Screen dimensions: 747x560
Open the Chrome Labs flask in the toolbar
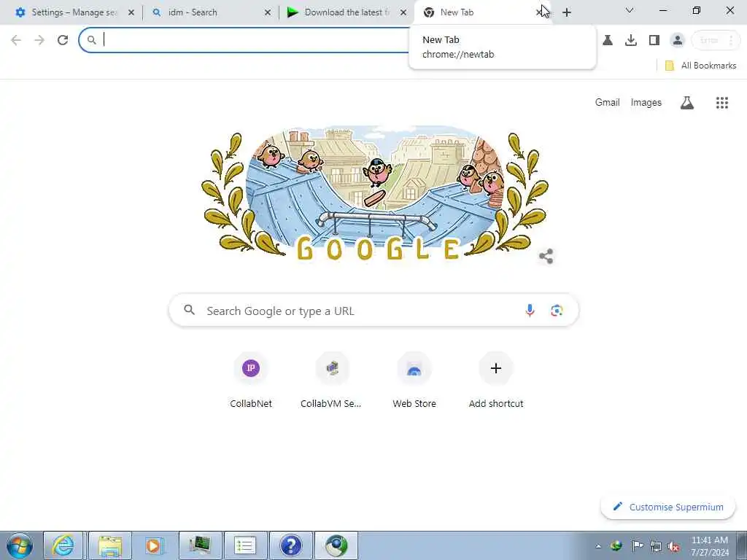(x=608, y=40)
